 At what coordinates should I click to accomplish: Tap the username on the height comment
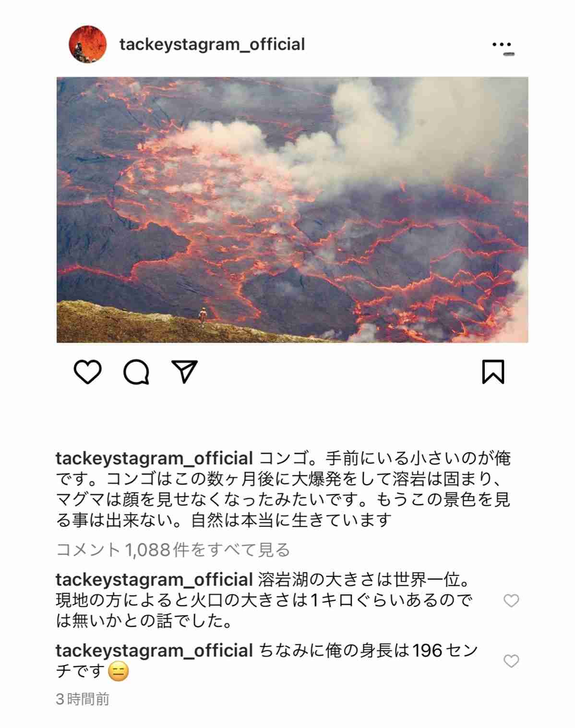tap(155, 650)
